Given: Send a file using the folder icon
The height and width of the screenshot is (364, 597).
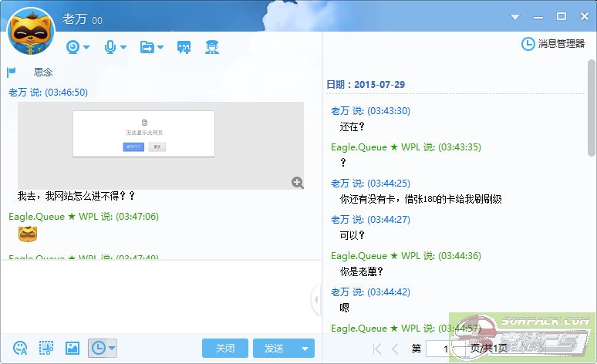Looking at the screenshot, I should pyautogui.click(x=147, y=47).
